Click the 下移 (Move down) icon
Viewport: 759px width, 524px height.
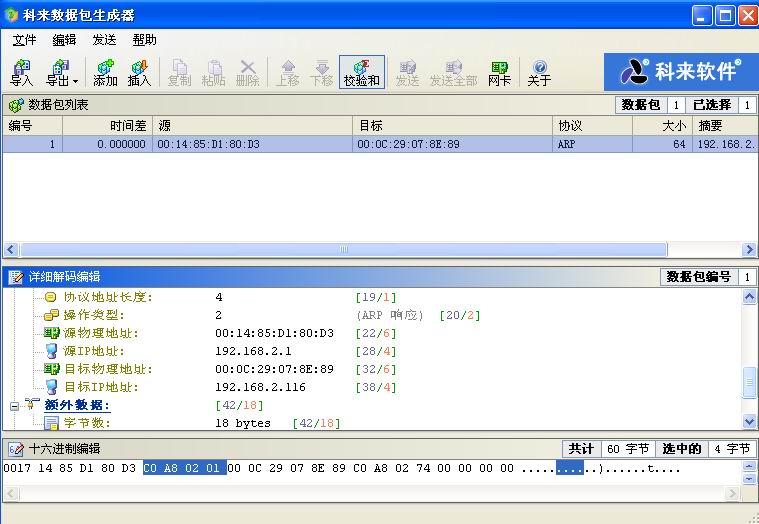point(322,73)
